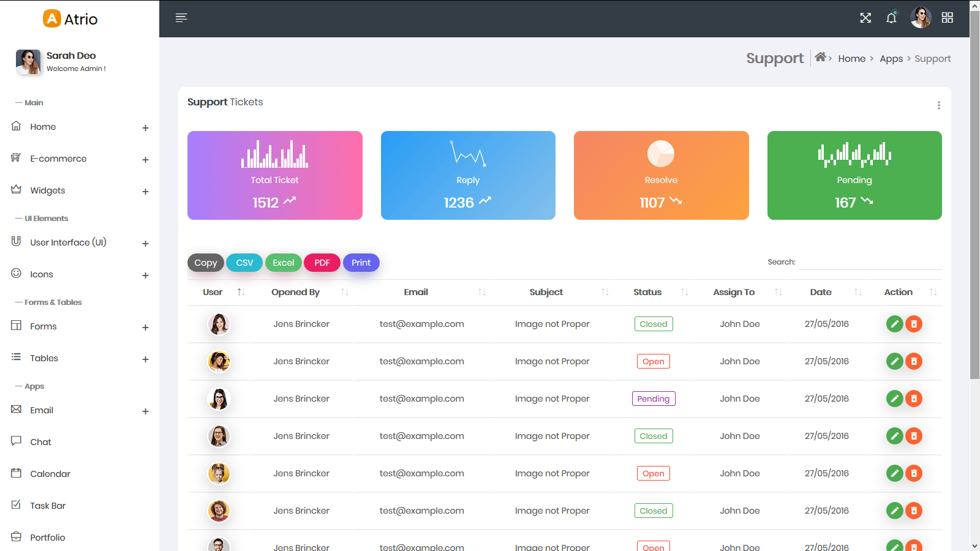This screenshot has height=551, width=980.
Task: Open the apps grid icon in header
Action: 947,18
